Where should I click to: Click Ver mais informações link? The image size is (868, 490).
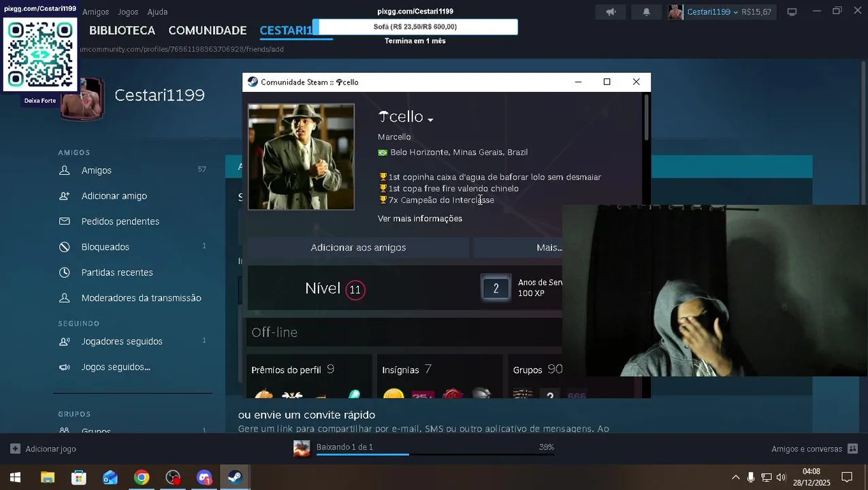(x=420, y=218)
